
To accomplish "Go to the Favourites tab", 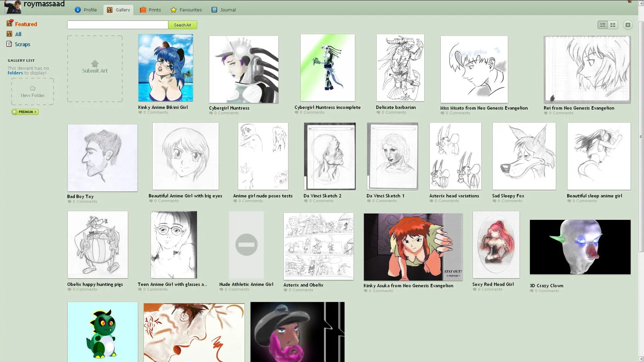I will pyautogui.click(x=186, y=10).
